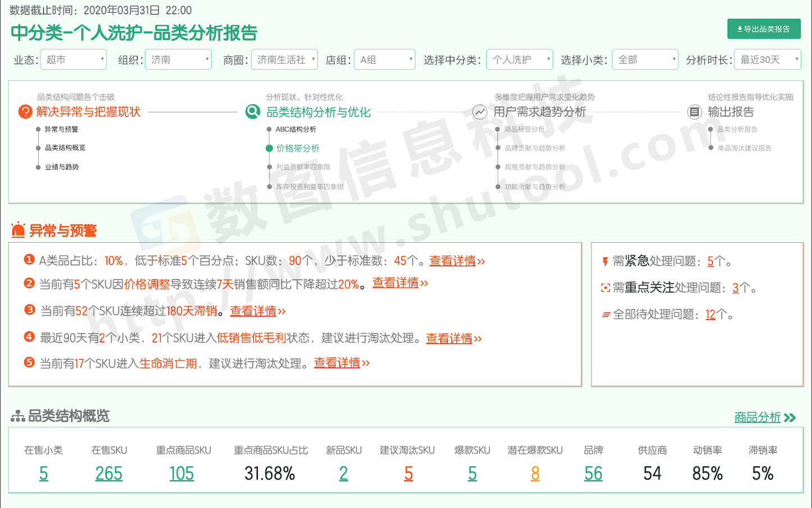Open 查看详情 for 生命消亡期 SKU warning
This screenshot has width=812, height=508.
coord(341,363)
